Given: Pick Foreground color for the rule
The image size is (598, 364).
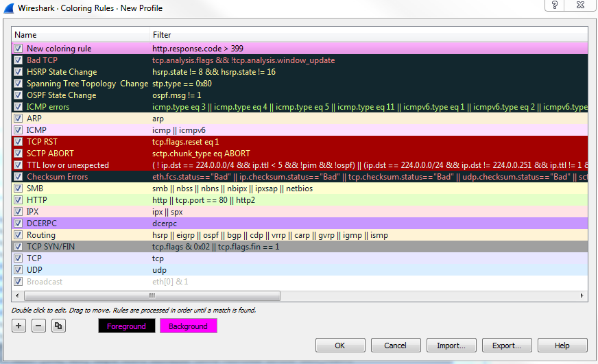Looking at the screenshot, I should tap(127, 326).
